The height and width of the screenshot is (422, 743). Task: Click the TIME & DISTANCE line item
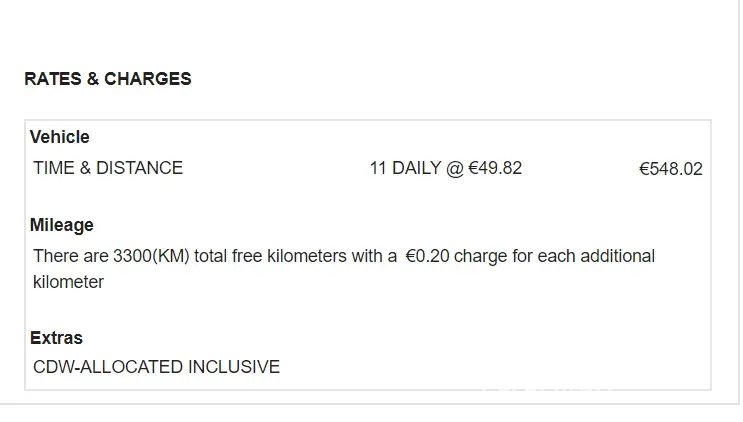coord(108,168)
